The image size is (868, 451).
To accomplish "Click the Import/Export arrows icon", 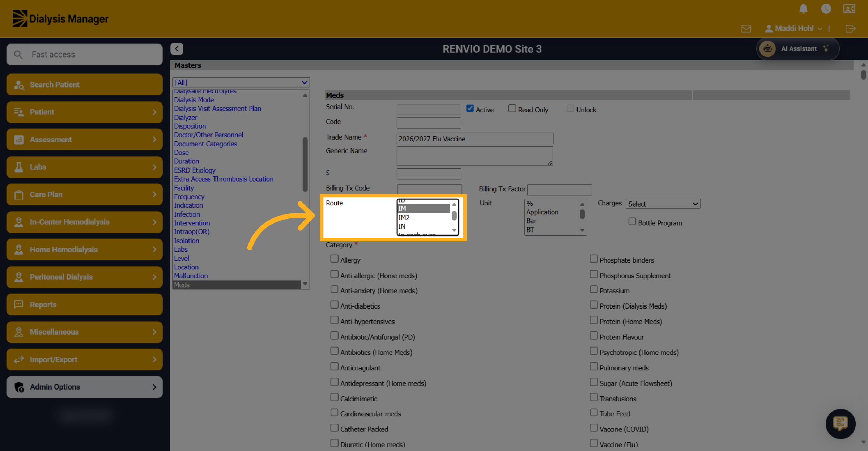I will [x=19, y=359].
